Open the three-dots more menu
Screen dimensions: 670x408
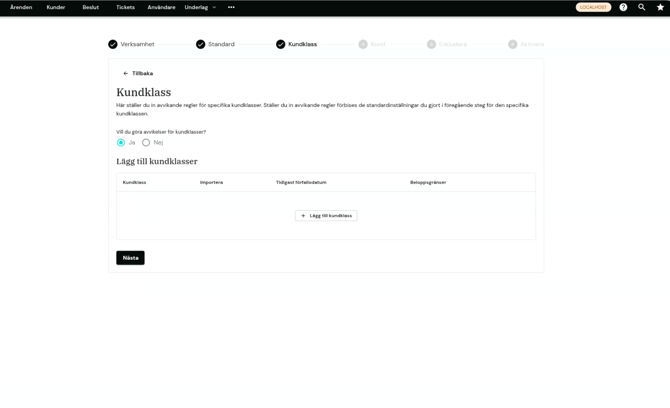[x=231, y=7]
